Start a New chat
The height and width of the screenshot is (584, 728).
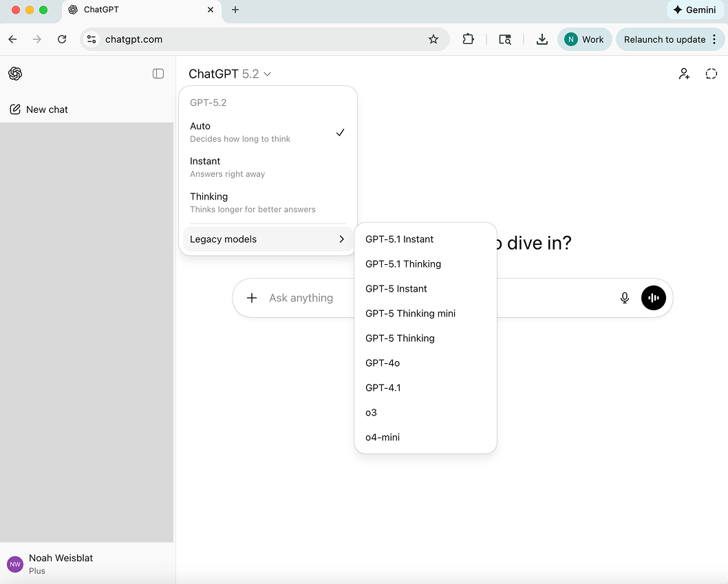click(x=39, y=109)
